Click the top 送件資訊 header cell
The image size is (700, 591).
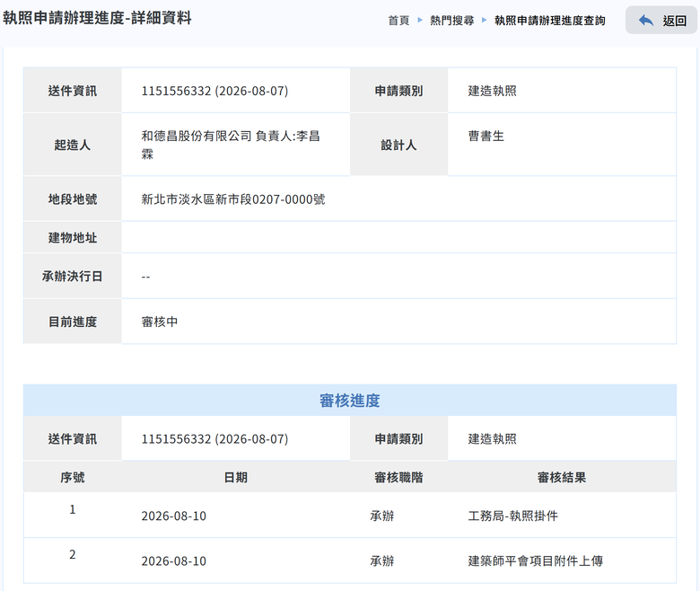click(73, 90)
